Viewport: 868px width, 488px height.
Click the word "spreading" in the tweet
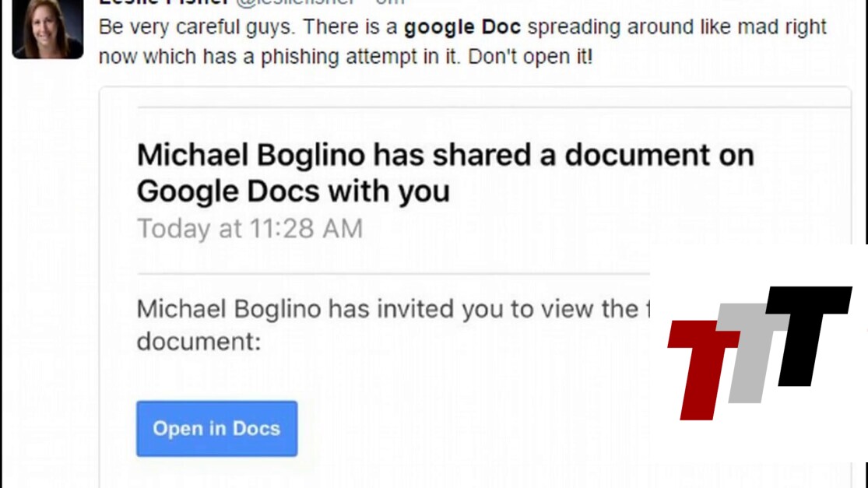(x=575, y=27)
